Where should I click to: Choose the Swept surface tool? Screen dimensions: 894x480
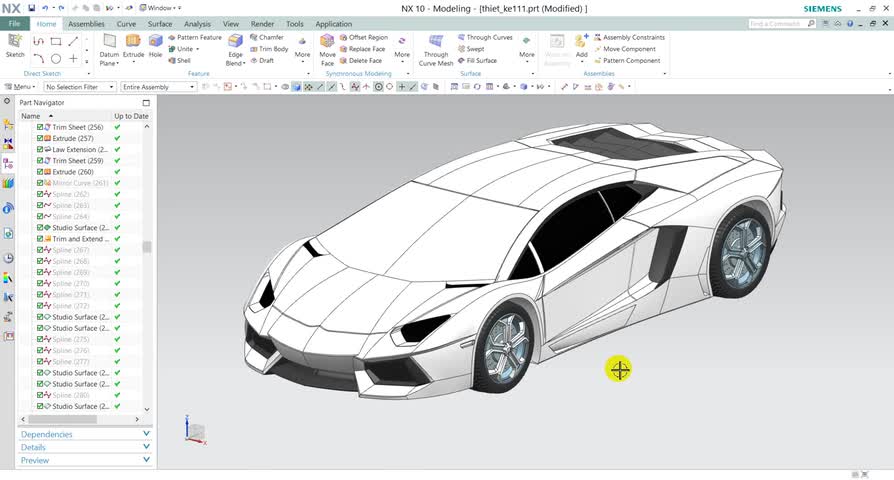click(471, 48)
